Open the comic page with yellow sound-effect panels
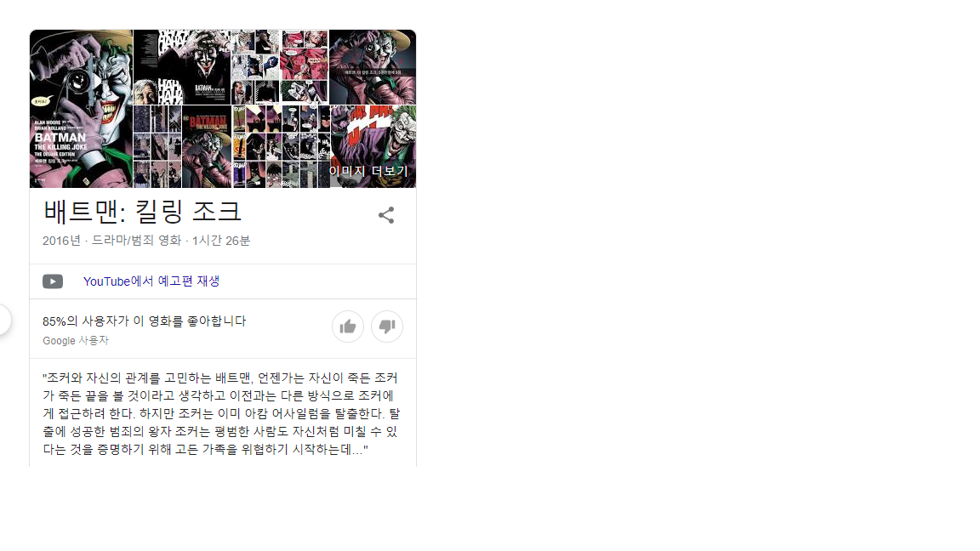980x551 pixels. click(257, 147)
